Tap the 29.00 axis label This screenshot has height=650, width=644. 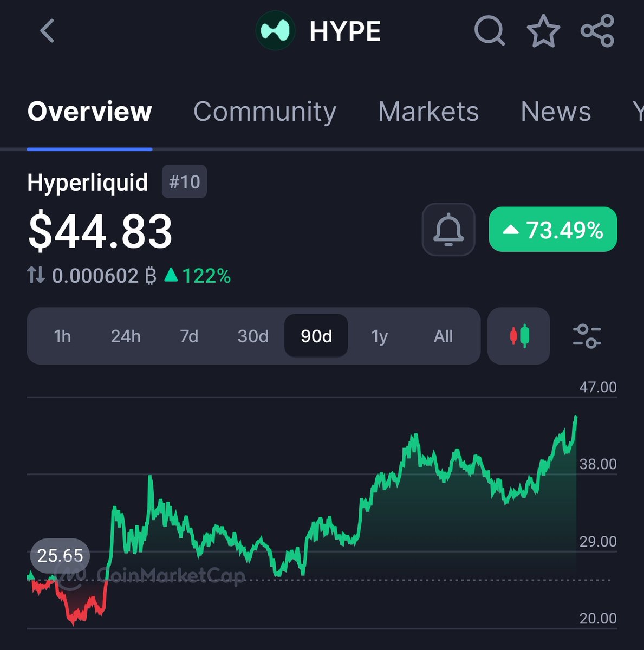click(x=598, y=542)
